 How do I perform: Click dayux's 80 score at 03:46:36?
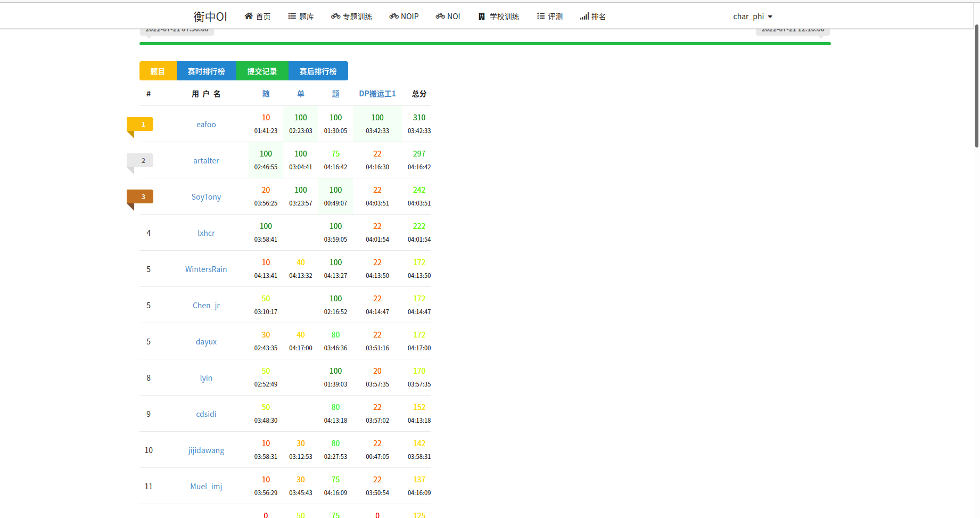point(335,334)
